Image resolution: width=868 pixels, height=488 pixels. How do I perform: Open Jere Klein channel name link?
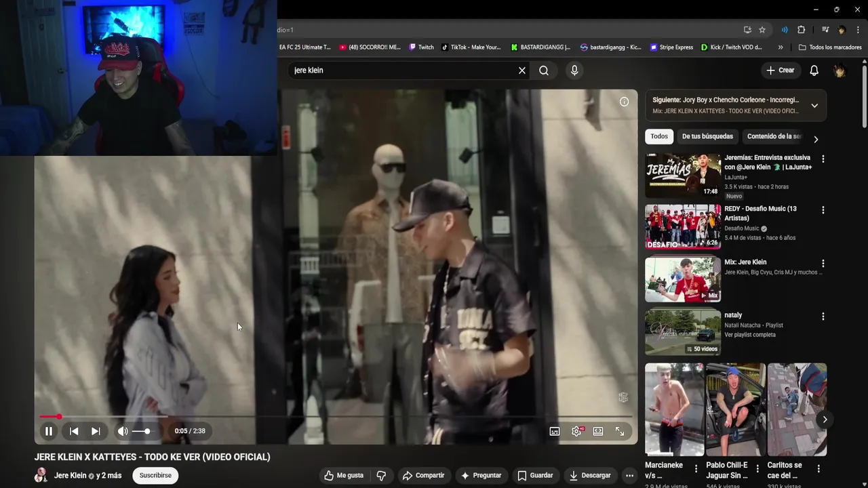(x=71, y=476)
